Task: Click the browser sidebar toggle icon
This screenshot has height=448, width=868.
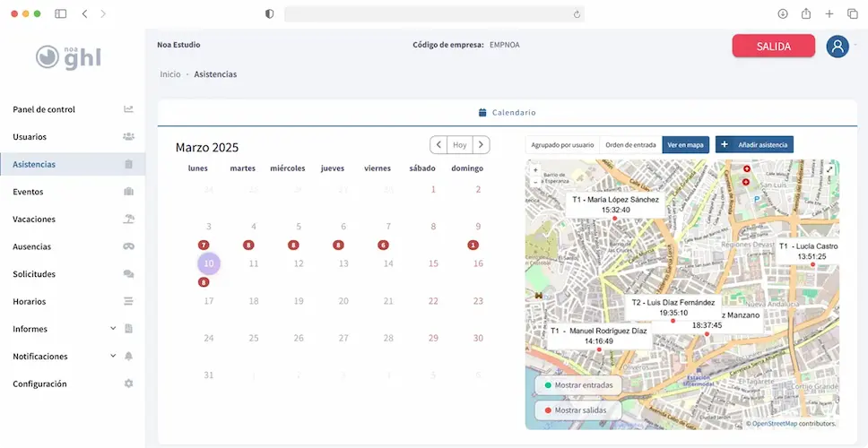Action: click(61, 13)
